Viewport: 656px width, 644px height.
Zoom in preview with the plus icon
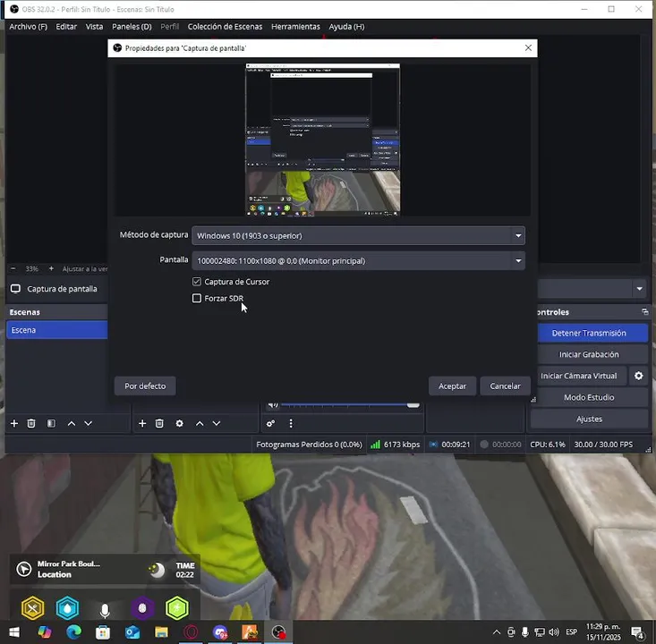(51, 268)
